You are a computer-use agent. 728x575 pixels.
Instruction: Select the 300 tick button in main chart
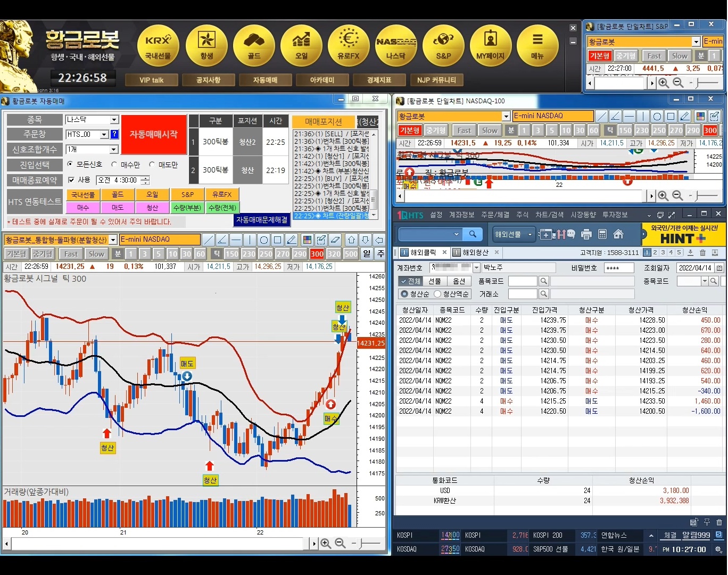point(317,254)
